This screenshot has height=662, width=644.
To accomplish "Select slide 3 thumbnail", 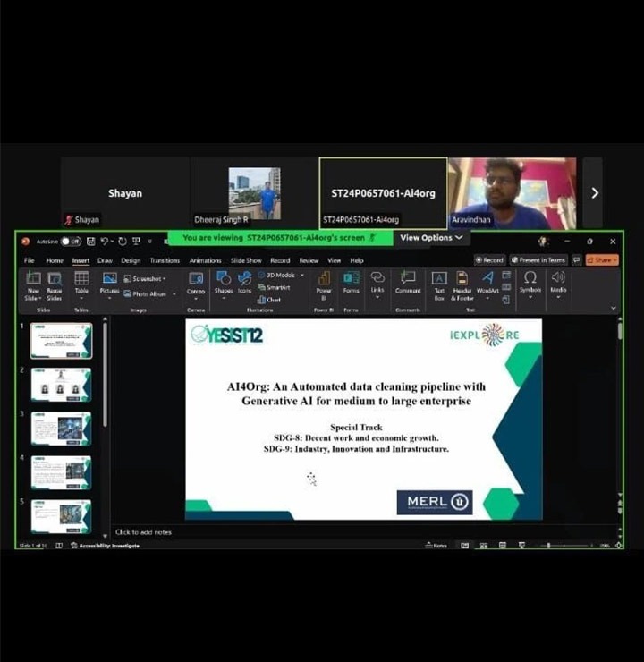I will pyautogui.click(x=61, y=429).
